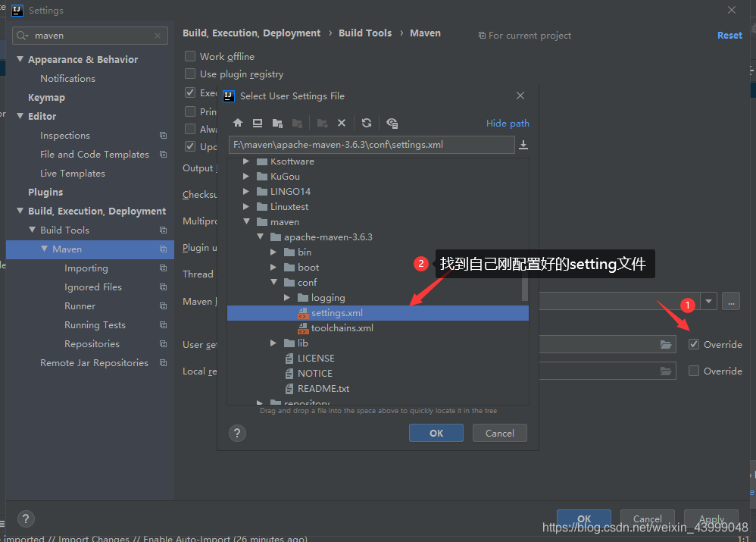Click project-level icon beside Inspections

(x=163, y=136)
